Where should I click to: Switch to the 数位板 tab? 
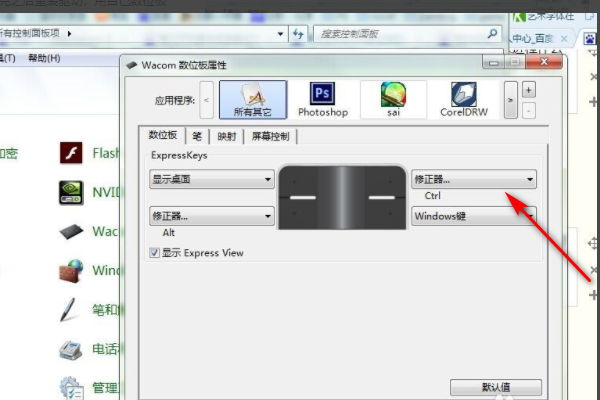[163, 135]
